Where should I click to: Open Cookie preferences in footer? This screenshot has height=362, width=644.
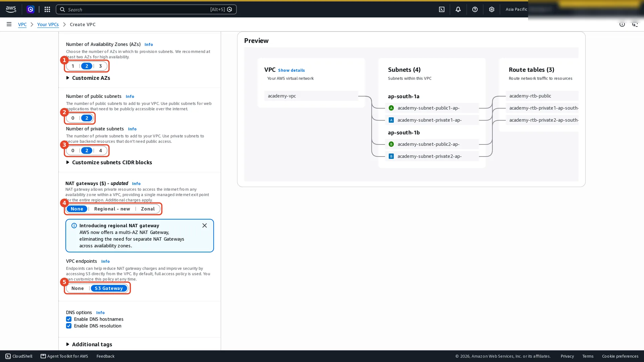[620, 356]
